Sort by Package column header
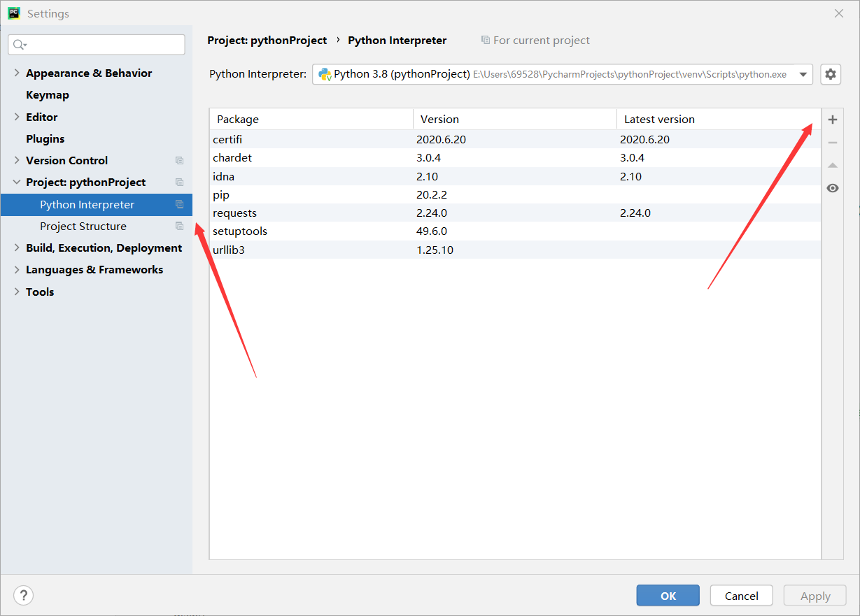Screen dimensions: 860x616 coord(311,120)
